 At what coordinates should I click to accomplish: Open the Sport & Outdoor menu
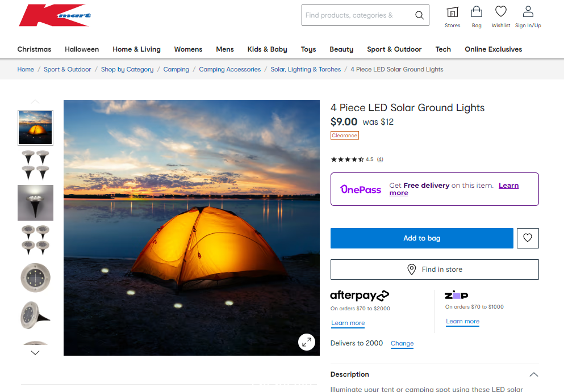[394, 49]
